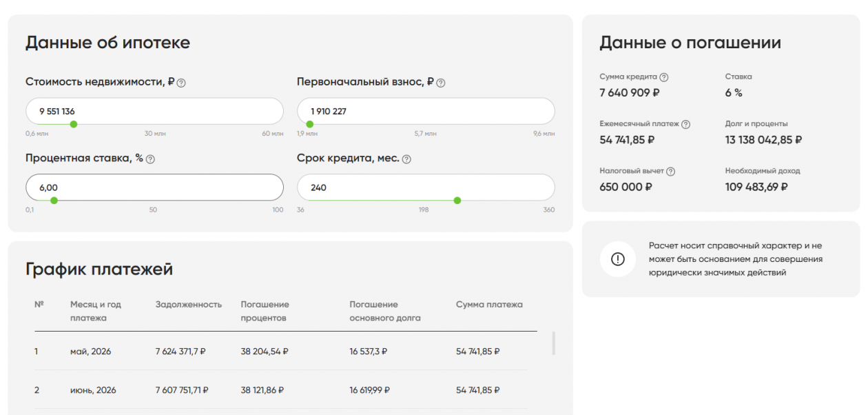
Task: Click the interest rate input showing 6,00
Action: tap(154, 188)
